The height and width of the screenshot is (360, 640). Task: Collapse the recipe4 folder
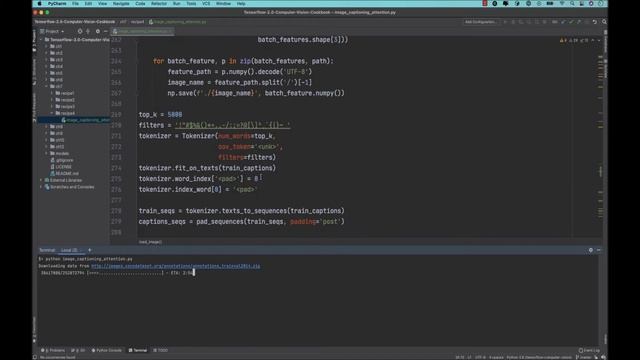(x=52, y=113)
